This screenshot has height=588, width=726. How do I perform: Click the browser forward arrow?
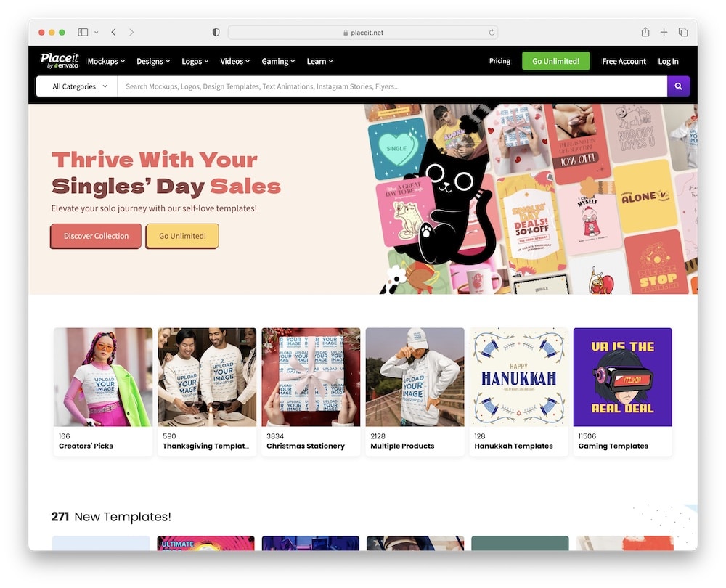coord(131,33)
